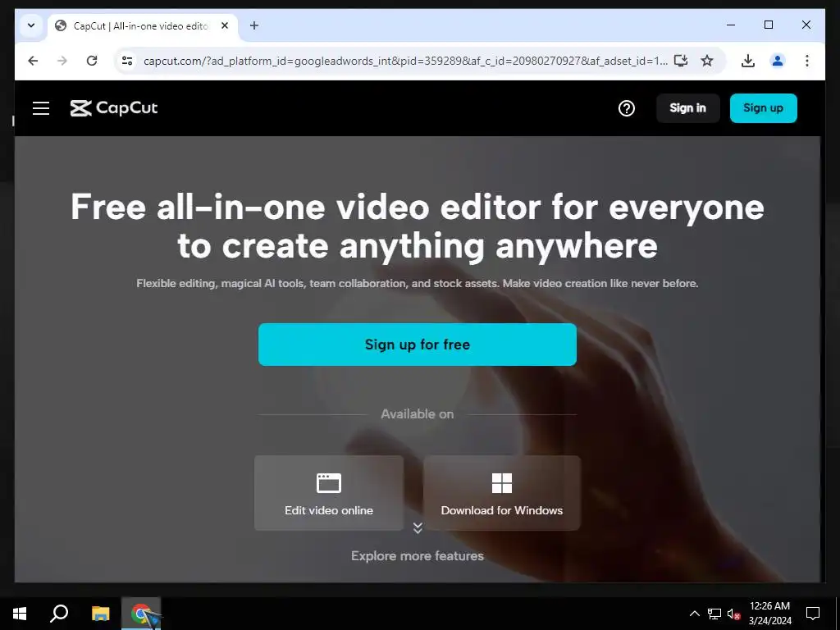This screenshot has width=840, height=630.
Task: Click Sign up for free button
Action: [418, 345]
